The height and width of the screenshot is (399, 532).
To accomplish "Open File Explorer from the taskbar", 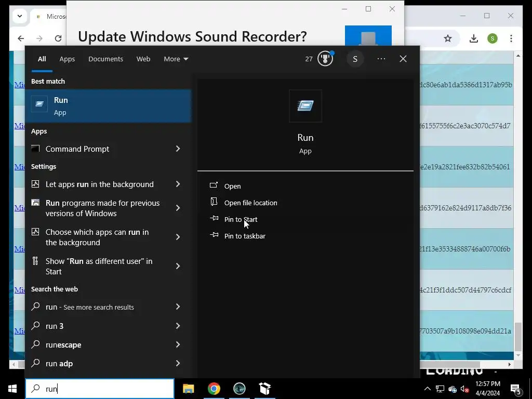I will click(188, 389).
